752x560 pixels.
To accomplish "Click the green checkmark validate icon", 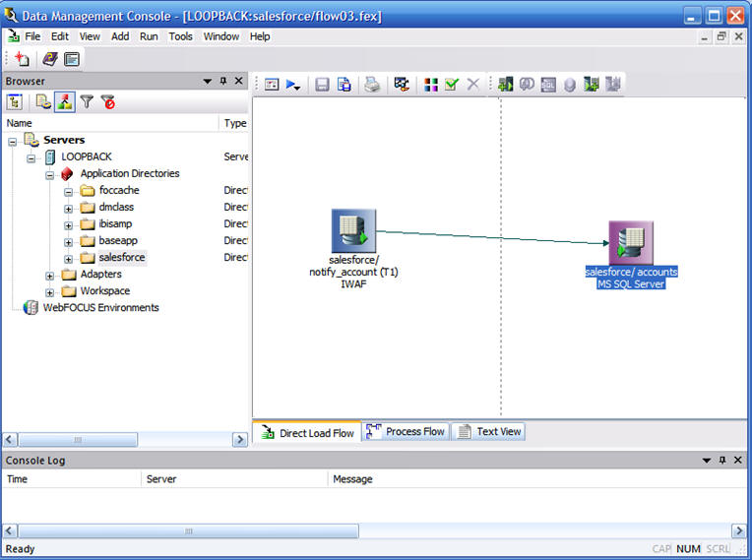I will click(x=452, y=85).
